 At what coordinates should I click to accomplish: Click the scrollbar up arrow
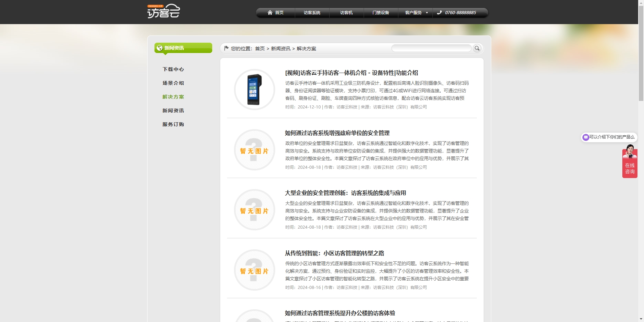coord(641,3)
